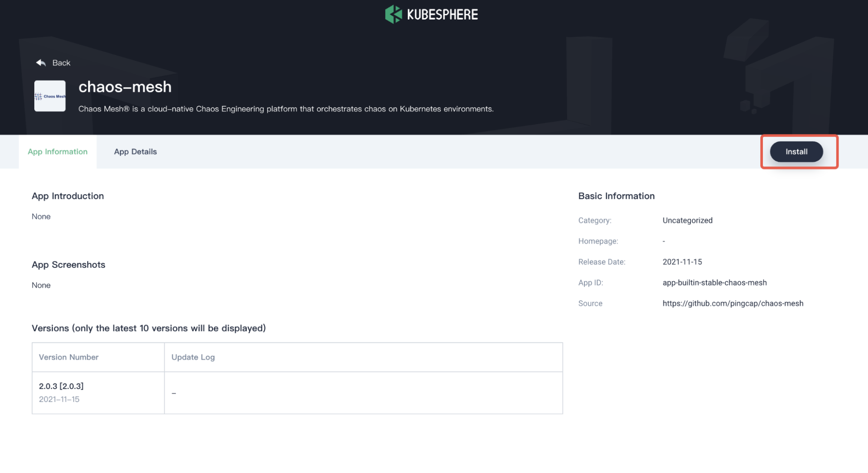
Task: Click the Uncategorized category value
Action: (x=687, y=220)
